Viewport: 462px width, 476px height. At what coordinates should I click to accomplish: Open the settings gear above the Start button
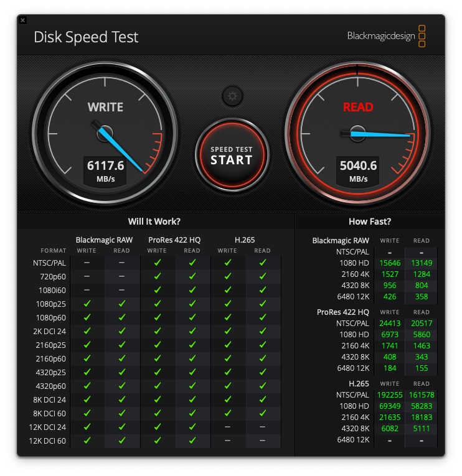click(x=232, y=96)
